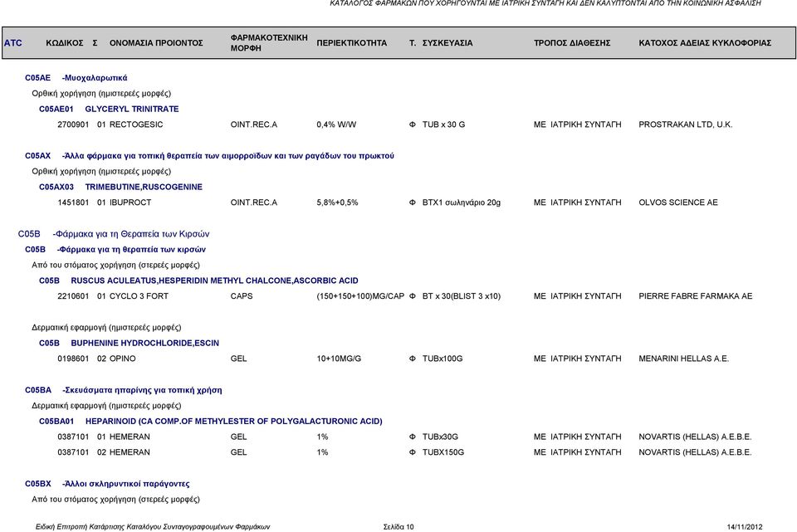
Task: Select the heading "-Μυοχαλαρωτικά"
Action: coord(95,78)
